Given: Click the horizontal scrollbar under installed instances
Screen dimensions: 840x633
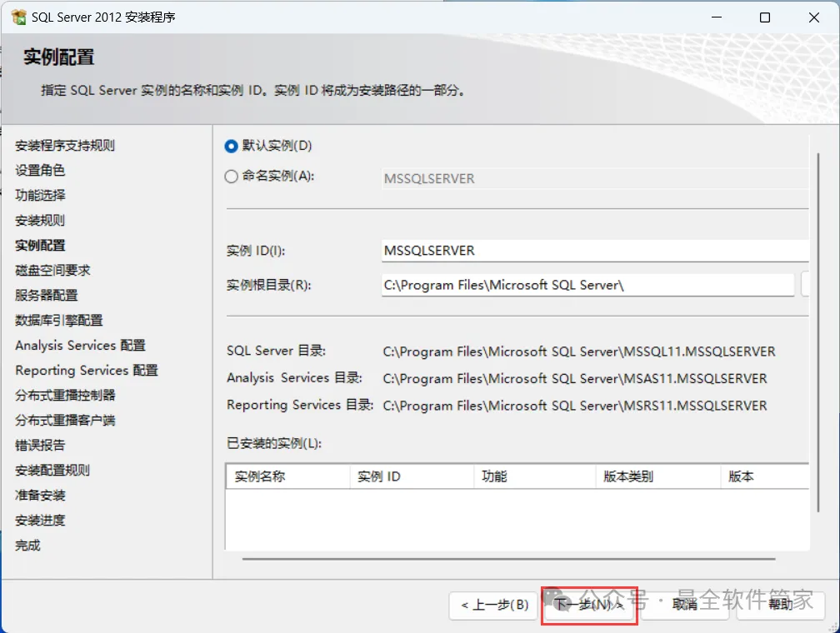Looking at the screenshot, I should pos(509,559).
